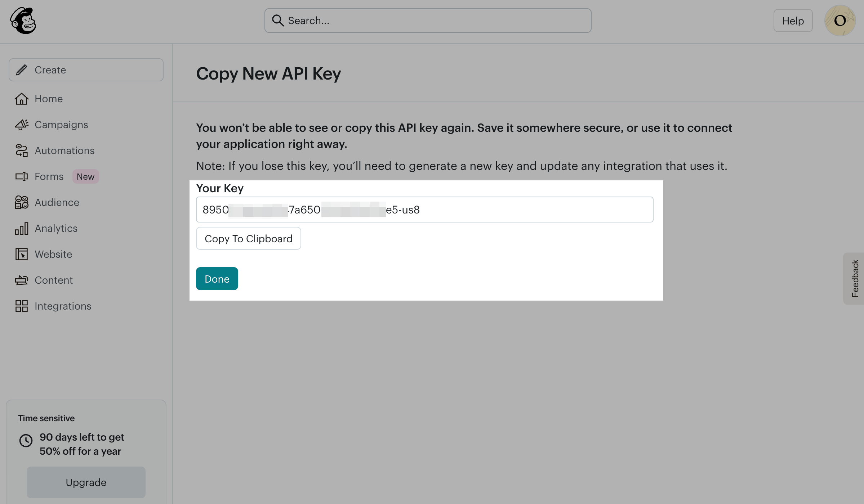Click the Home house icon
Viewport: 864px width, 504px height.
coord(21,99)
